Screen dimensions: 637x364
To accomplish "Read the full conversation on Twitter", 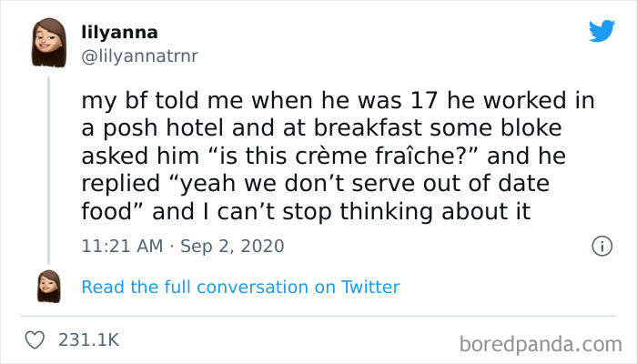I will [x=240, y=287].
